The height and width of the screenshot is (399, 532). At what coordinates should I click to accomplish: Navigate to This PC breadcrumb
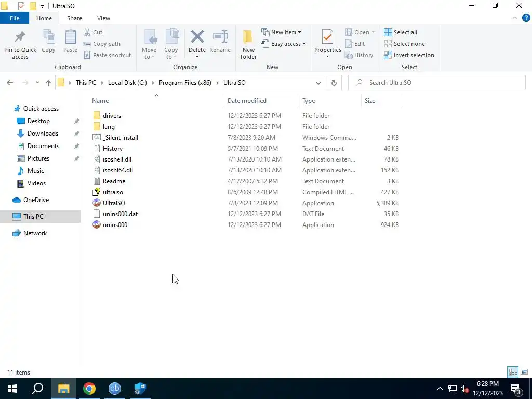86,83
